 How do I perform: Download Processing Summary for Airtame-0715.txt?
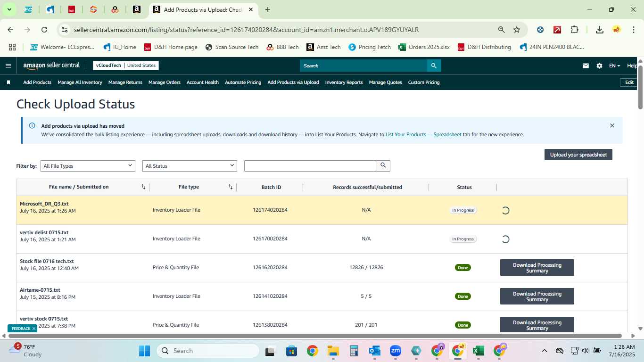click(537, 296)
